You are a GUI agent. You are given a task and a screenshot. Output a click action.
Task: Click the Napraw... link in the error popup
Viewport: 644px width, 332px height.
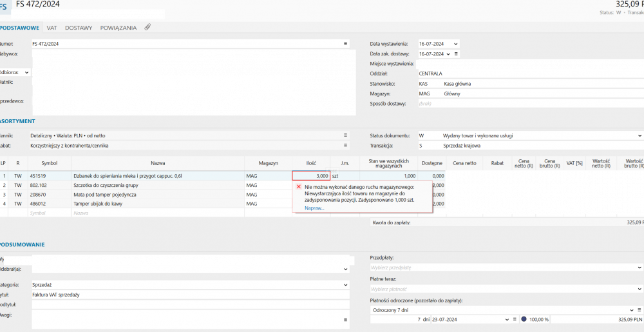click(x=314, y=208)
